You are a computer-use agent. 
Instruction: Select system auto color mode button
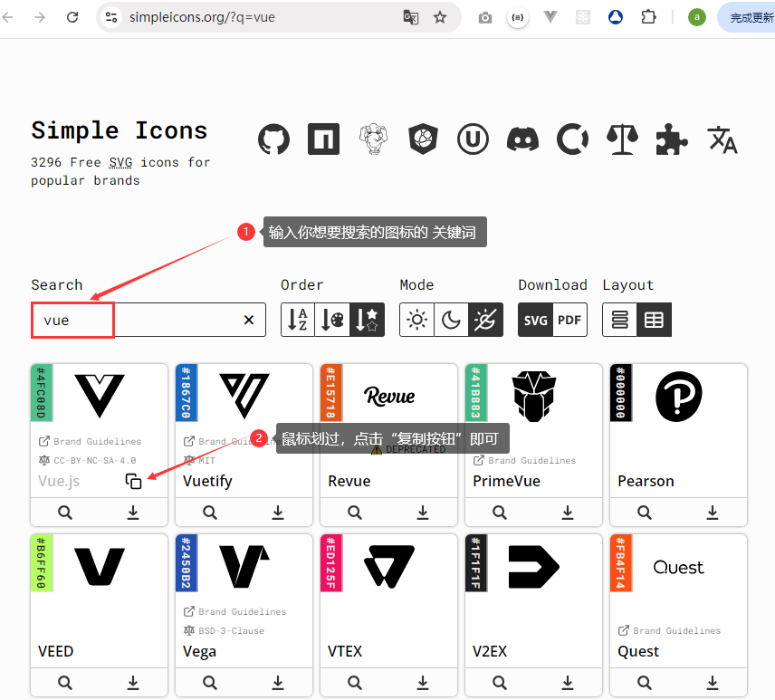[485, 320]
